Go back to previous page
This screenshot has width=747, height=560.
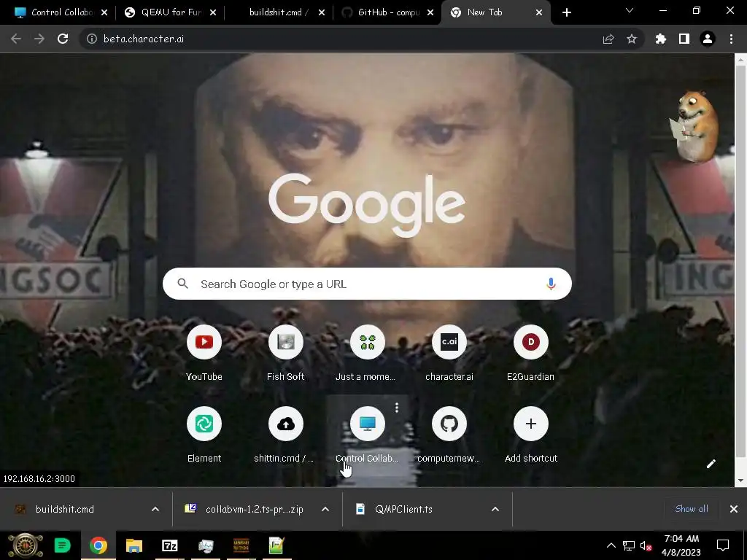pyautogui.click(x=16, y=39)
